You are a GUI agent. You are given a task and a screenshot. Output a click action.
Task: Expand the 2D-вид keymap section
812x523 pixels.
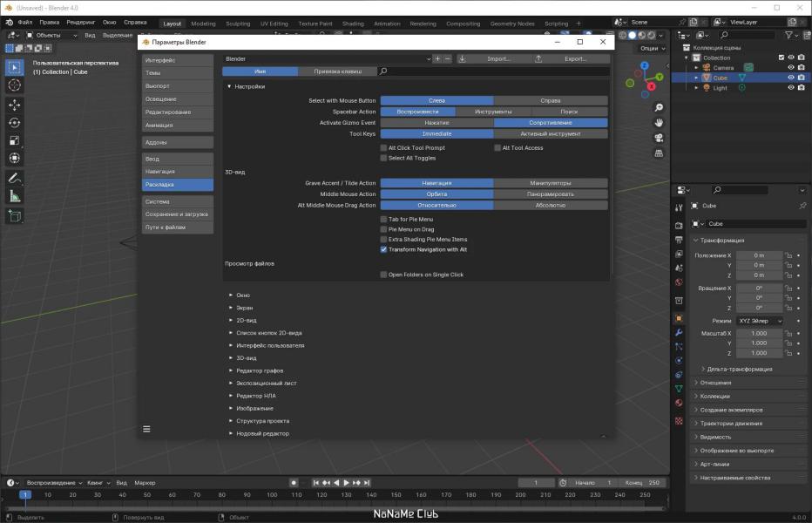(x=231, y=320)
